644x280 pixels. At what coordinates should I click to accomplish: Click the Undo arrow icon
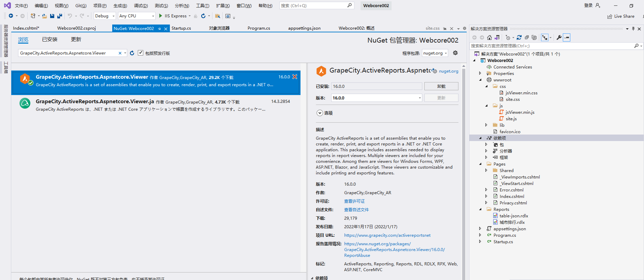(70, 16)
